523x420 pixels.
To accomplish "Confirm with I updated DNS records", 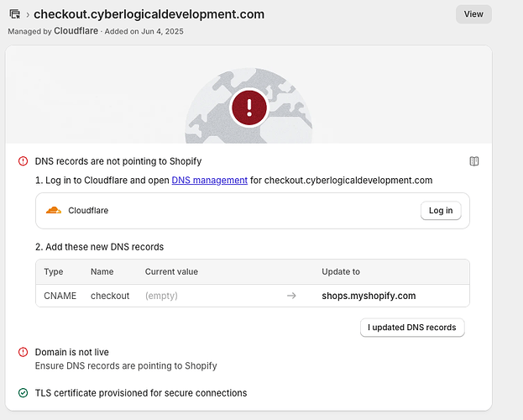I will (x=412, y=328).
